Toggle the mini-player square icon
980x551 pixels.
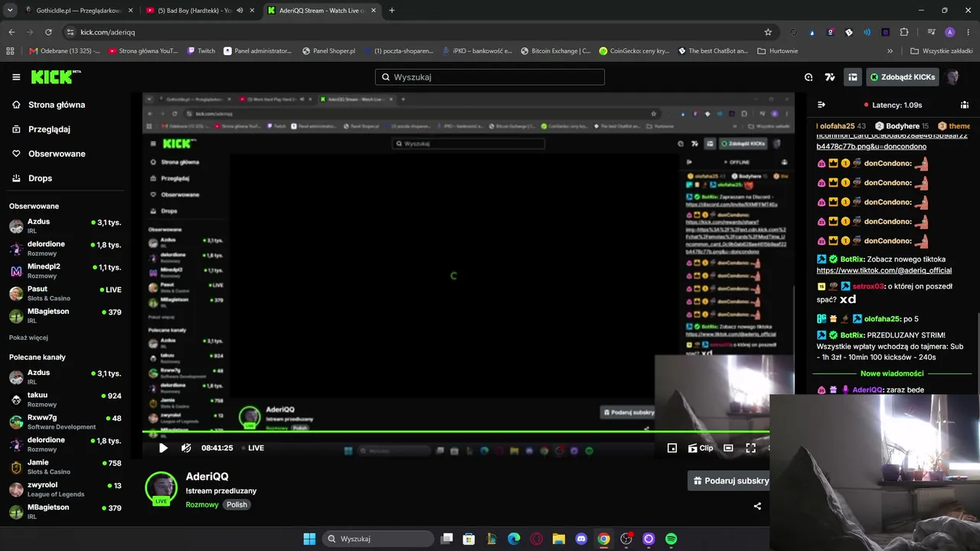coord(672,448)
